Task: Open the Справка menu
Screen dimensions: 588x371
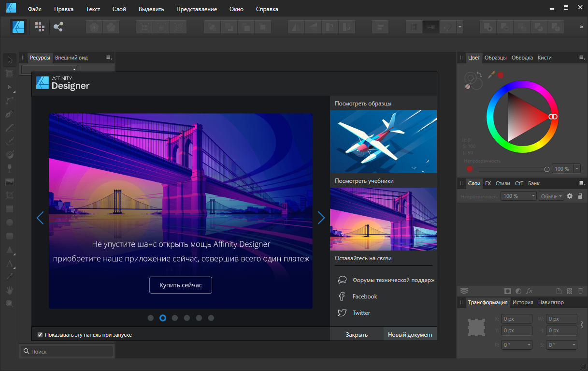Action: coord(267,9)
